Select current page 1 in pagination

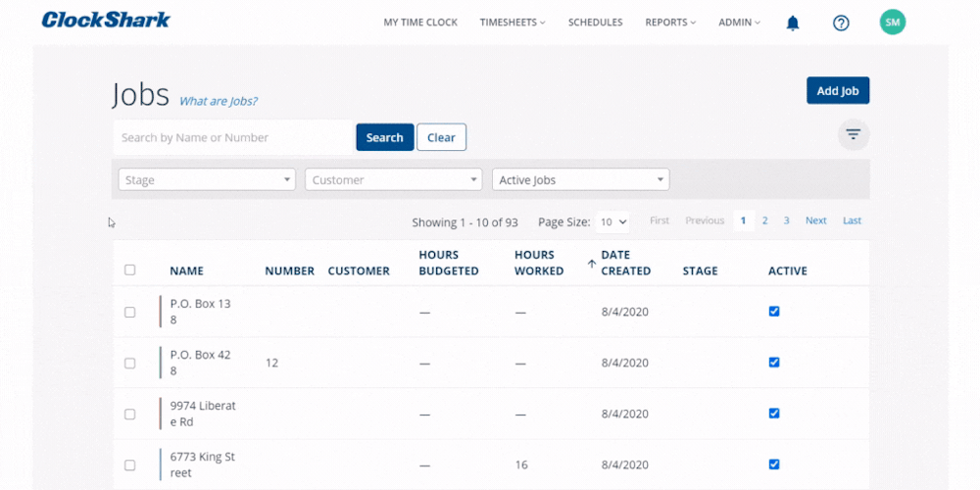pyautogui.click(x=743, y=220)
